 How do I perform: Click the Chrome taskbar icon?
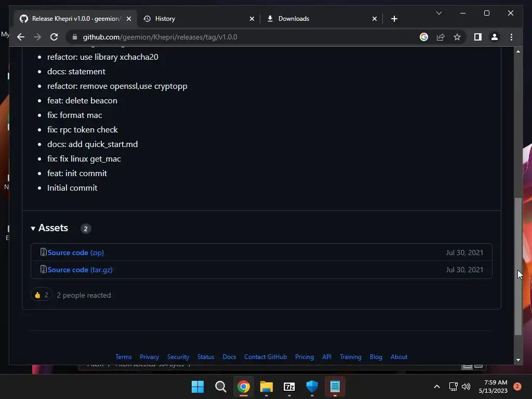click(x=244, y=387)
